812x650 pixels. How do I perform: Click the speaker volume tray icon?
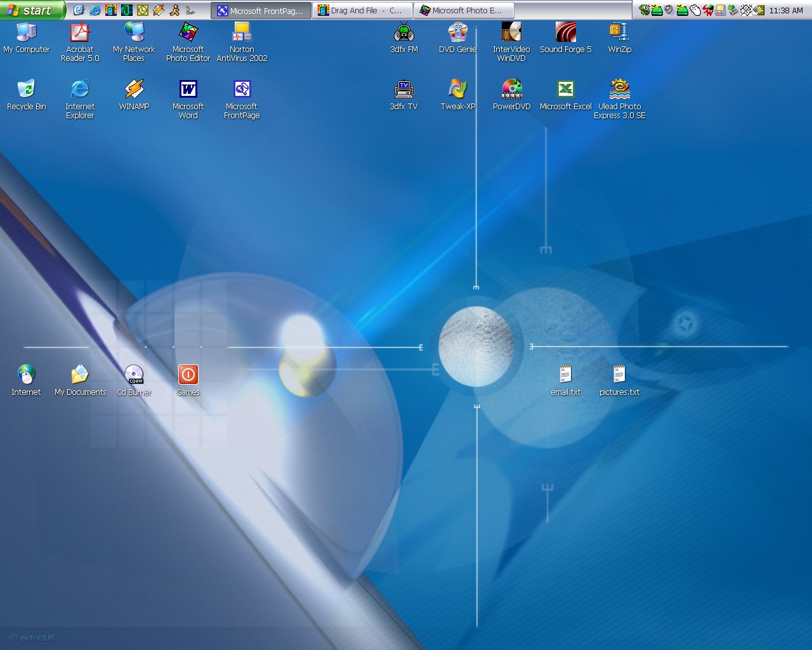click(x=669, y=10)
